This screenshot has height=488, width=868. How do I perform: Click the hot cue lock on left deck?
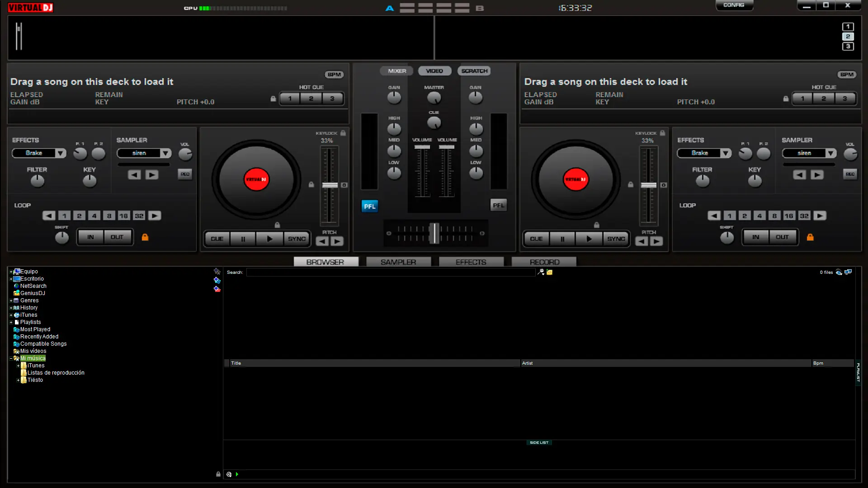pyautogui.click(x=273, y=99)
